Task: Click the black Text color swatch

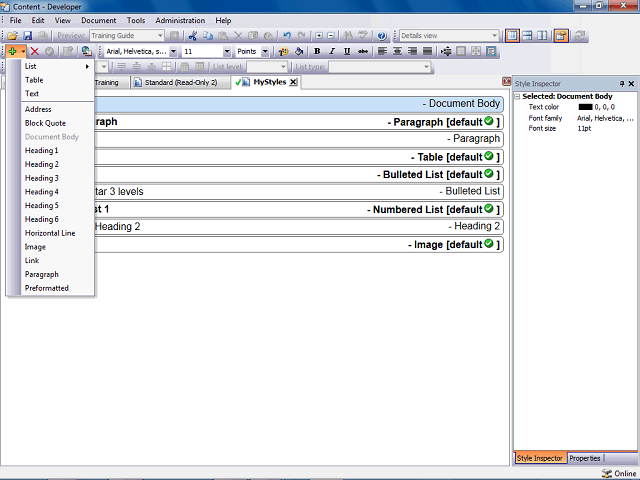Action: pos(585,107)
